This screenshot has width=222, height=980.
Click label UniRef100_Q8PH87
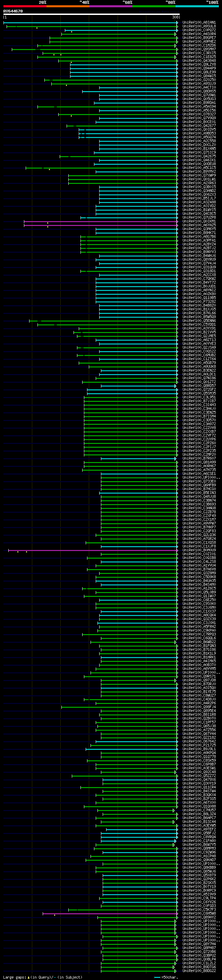tap(199, 948)
